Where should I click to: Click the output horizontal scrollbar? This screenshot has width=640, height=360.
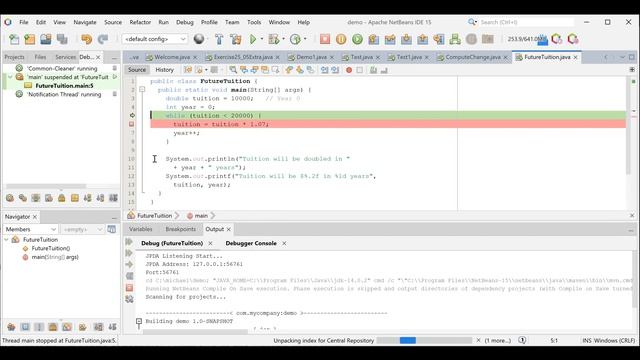(195, 331)
